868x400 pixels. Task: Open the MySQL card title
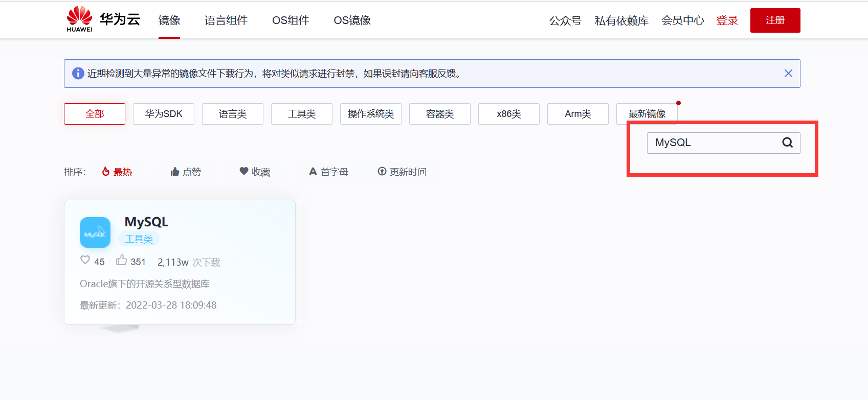click(146, 222)
